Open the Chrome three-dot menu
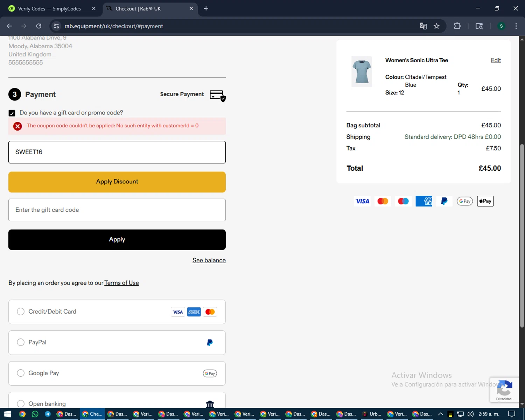Viewport: 525px width, 420px height. [x=516, y=26]
